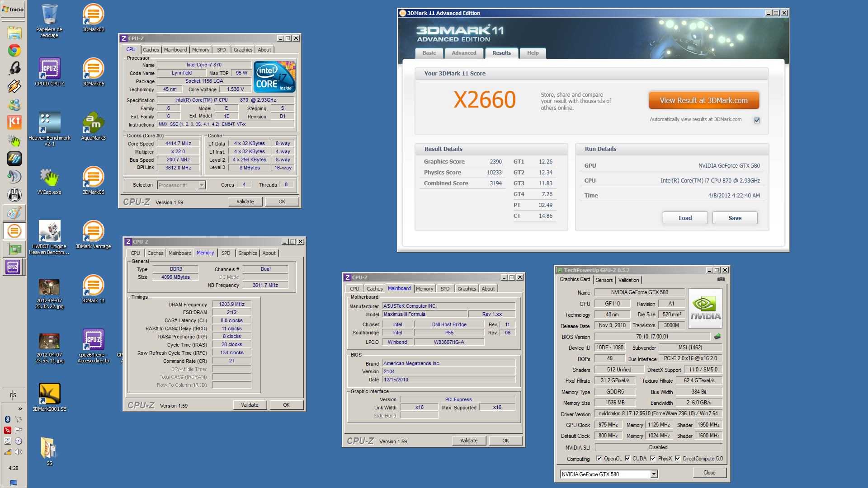The width and height of the screenshot is (868, 488).
Task: Toggle the DirectCompute 5.0 checkbox
Action: [678, 458]
